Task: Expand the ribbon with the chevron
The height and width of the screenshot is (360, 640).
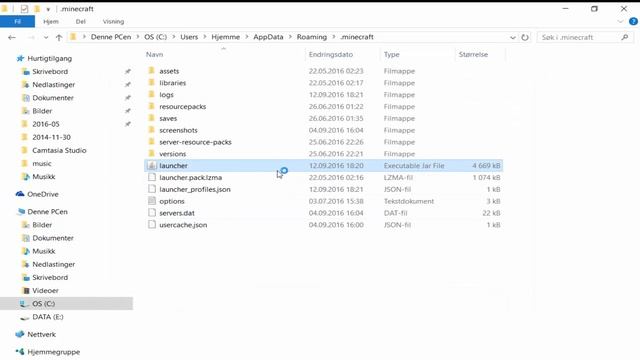Action: (x=620, y=22)
